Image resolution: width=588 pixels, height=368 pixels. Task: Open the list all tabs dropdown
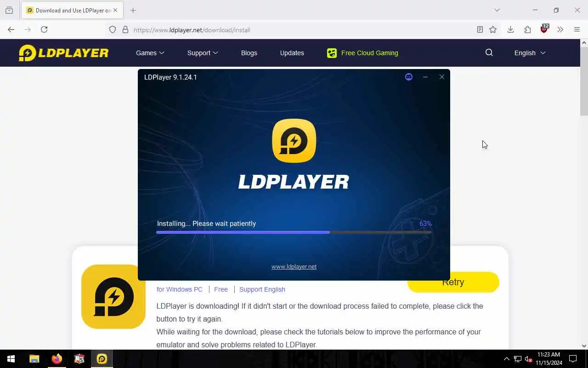pyautogui.click(x=497, y=10)
